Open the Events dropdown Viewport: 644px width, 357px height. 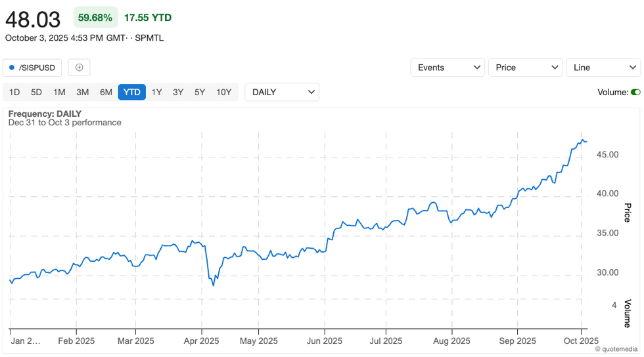click(x=448, y=68)
